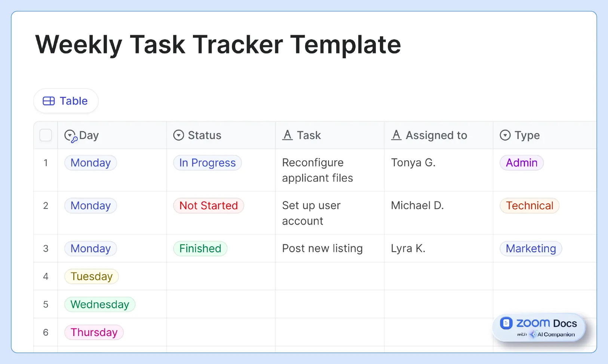
Task: Select the Not Started status pill in row 2
Action: click(x=208, y=206)
